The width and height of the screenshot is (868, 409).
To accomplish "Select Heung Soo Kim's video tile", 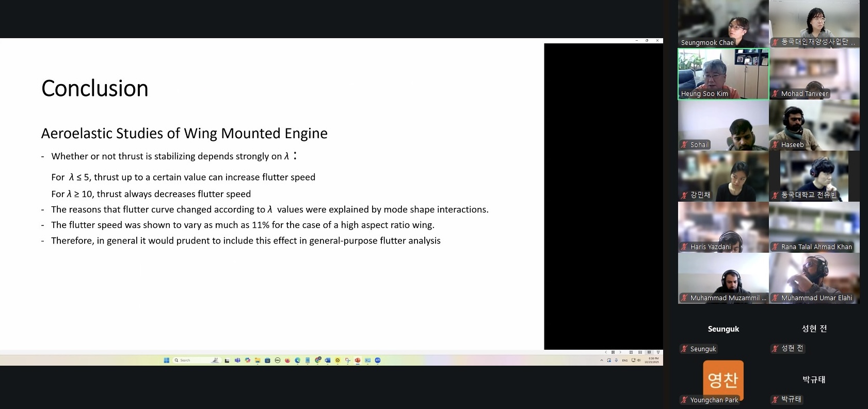I will coord(723,74).
